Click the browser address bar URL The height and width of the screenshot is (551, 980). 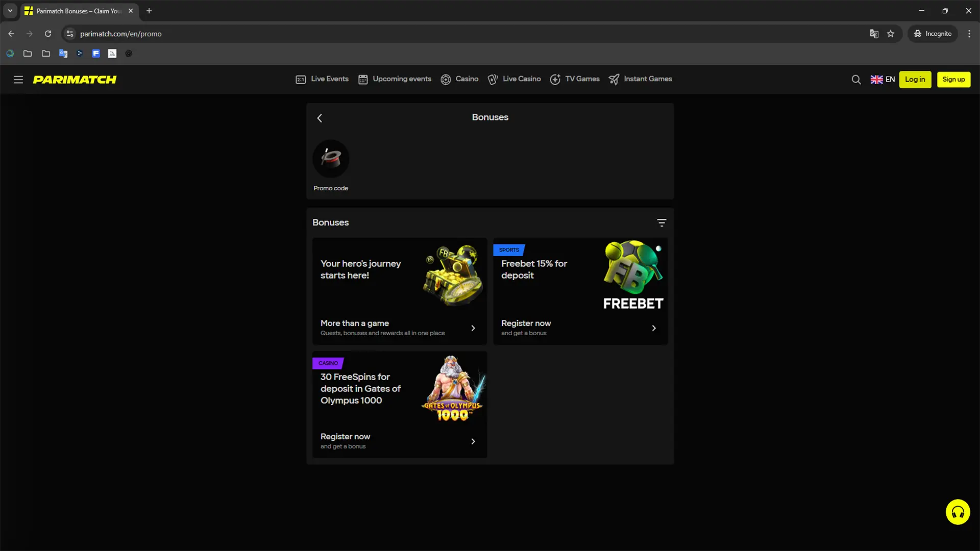(121, 34)
